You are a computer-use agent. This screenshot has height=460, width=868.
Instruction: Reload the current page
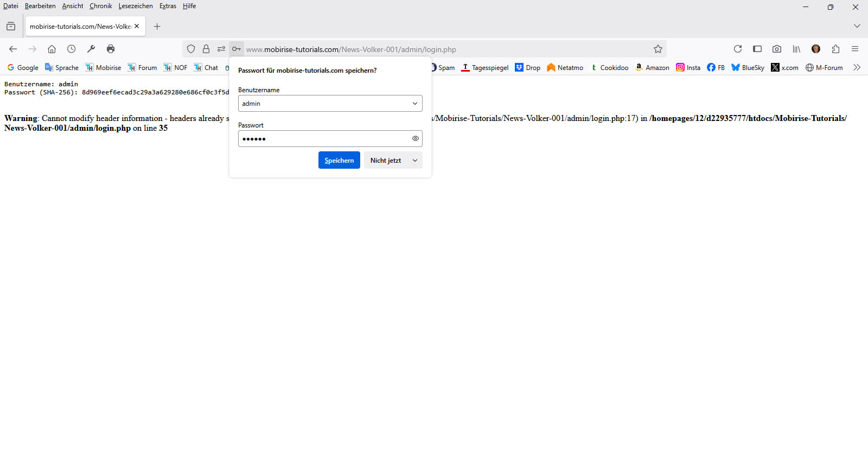tap(738, 49)
